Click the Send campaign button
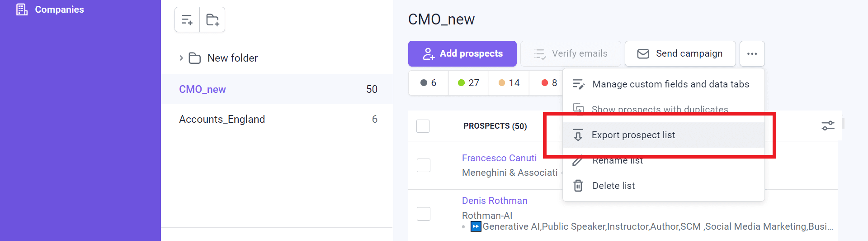The image size is (868, 241). [680, 54]
